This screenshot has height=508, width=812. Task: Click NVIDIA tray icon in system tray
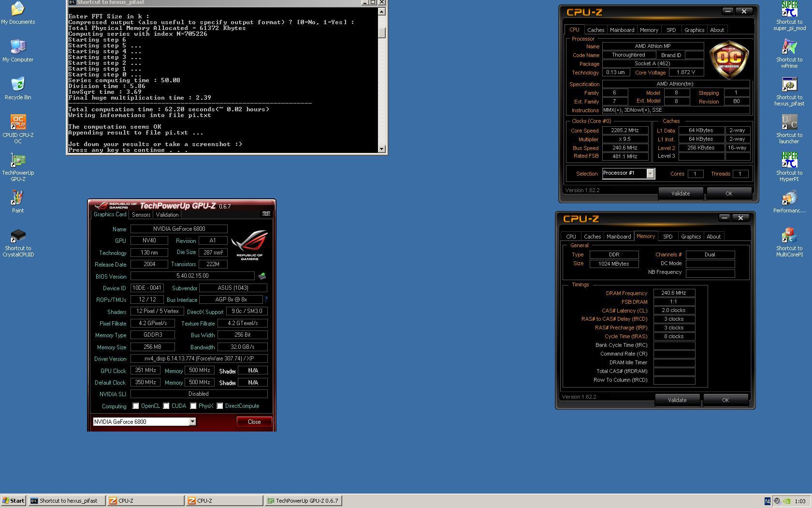pos(786,501)
